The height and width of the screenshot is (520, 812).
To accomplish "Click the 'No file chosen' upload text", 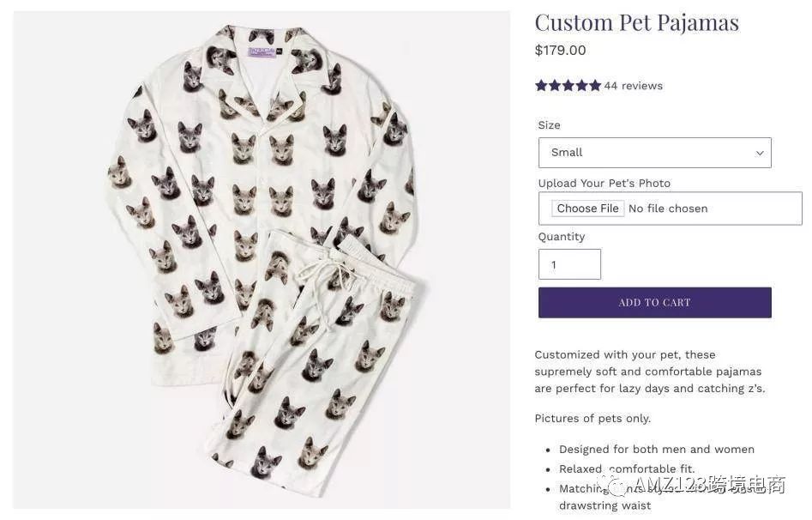I will (668, 209).
